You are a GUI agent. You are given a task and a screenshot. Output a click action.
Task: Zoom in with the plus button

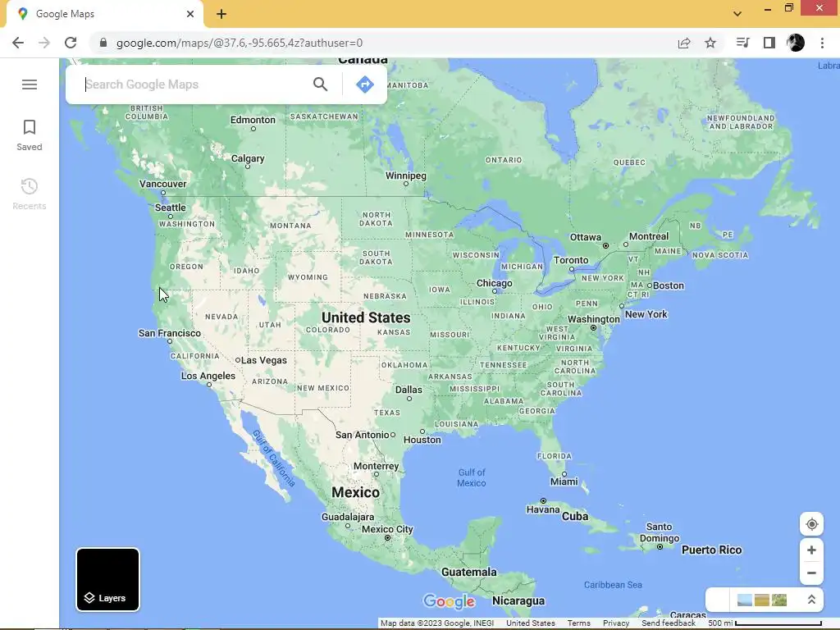click(811, 550)
